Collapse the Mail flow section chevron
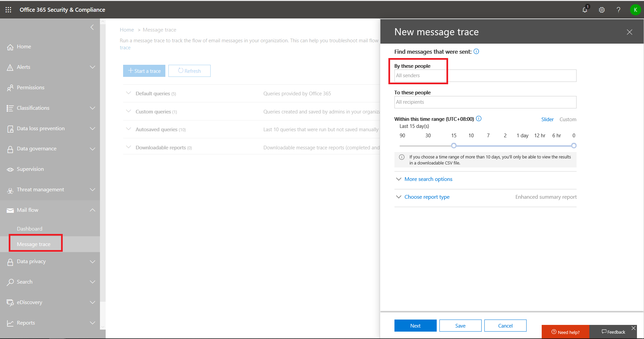 click(x=93, y=210)
